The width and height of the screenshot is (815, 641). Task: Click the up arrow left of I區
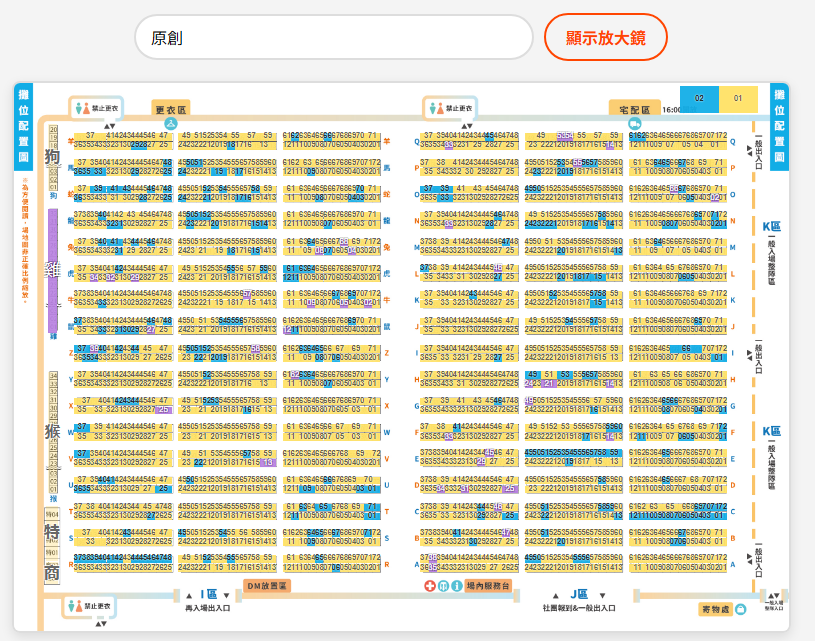(189, 595)
